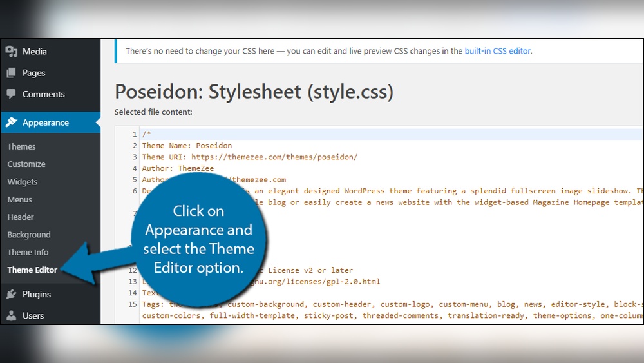Viewport: 644px width, 363px height.
Task: Click the 'License v2 or later' text
Action: pos(310,270)
